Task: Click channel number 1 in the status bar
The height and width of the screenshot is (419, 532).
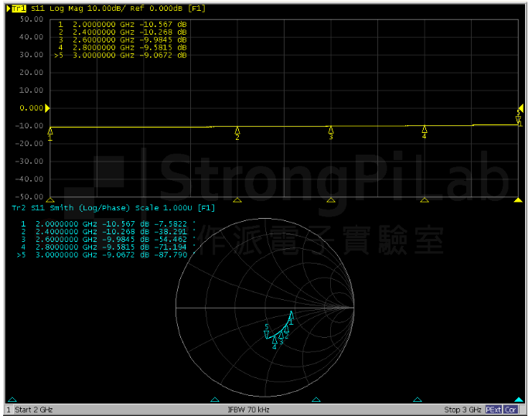Action: click(x=9, y=410)
